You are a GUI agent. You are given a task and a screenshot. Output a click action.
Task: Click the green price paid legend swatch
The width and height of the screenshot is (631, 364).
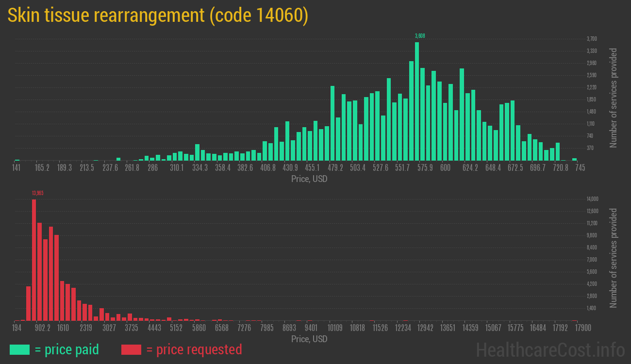pos(19,349)
